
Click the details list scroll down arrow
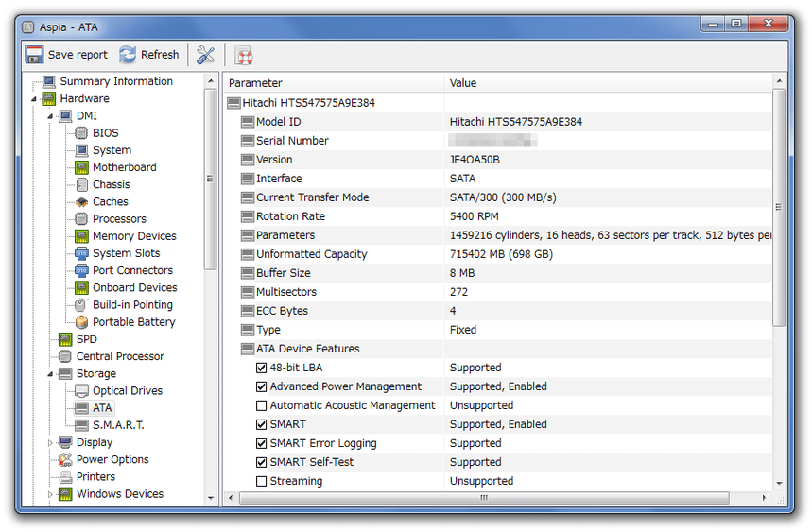[x=779, y=484]
